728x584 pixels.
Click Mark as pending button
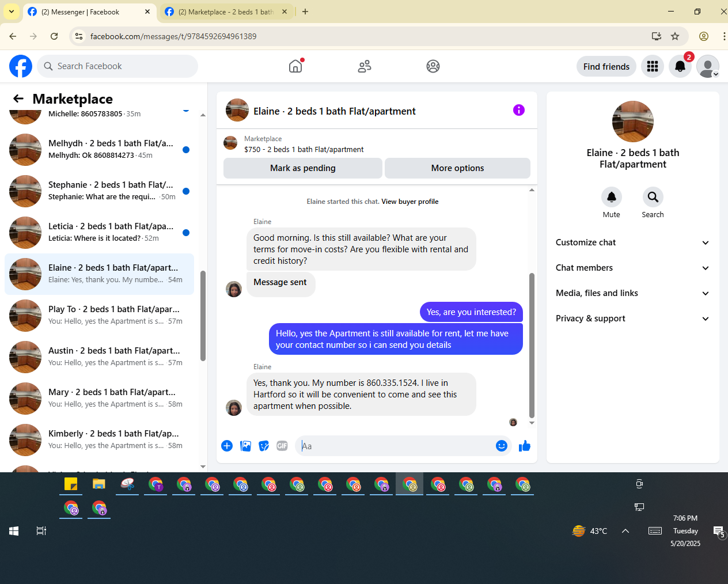pyautogui.click(x=303, y=168)
